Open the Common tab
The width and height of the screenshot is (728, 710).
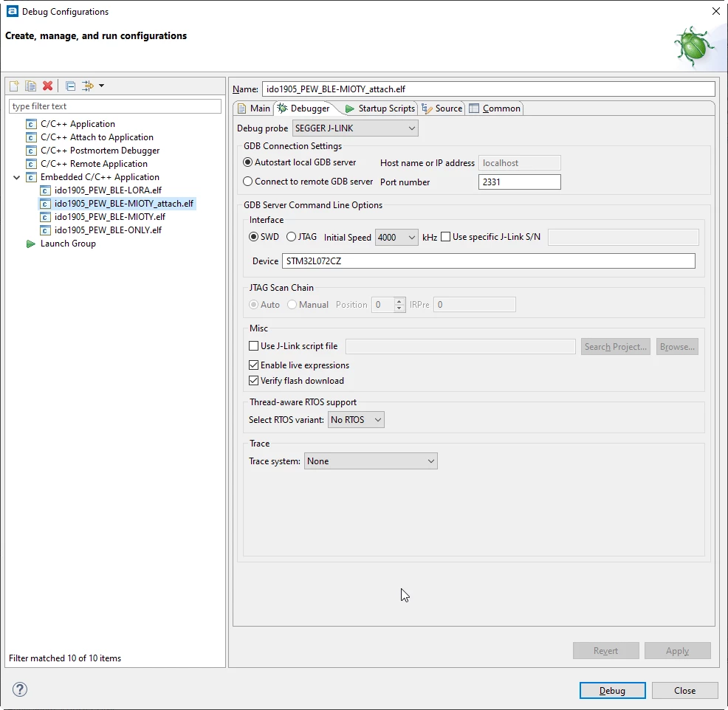pyautogui.click(x=495, y=108)
